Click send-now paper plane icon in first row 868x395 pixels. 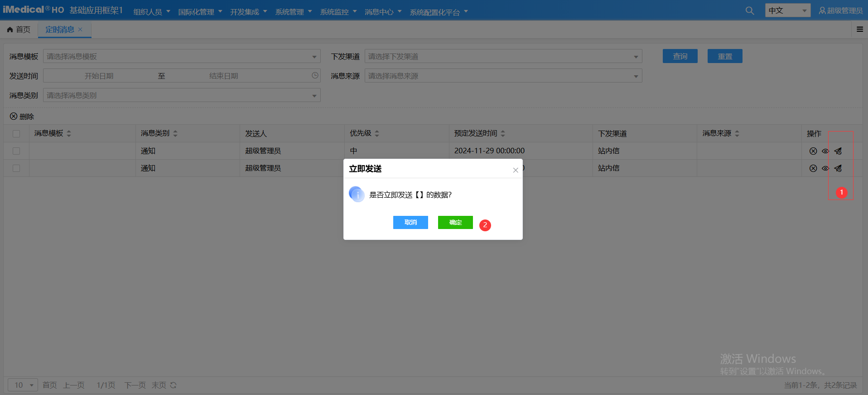coord(838,151)
